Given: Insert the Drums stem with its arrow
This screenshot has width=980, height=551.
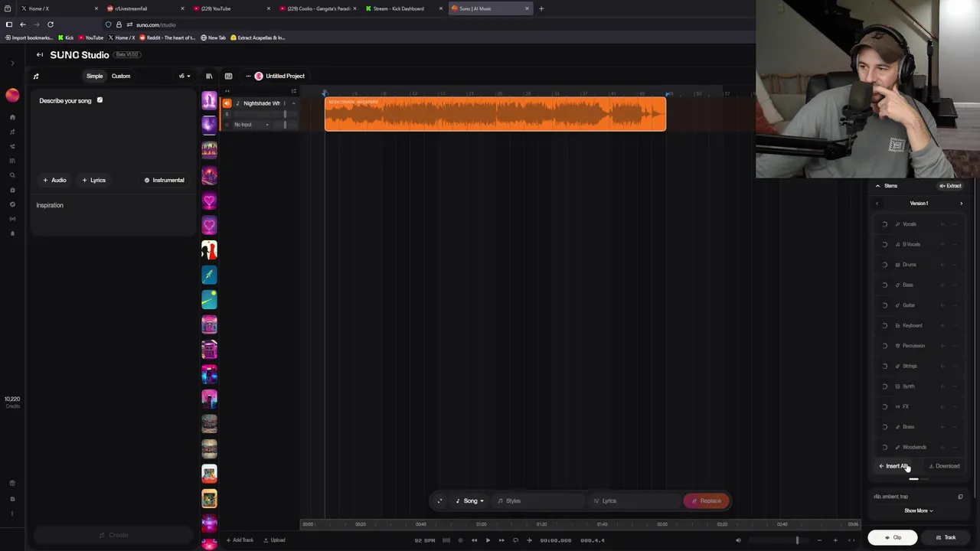Looking at the screenshot, I should point(943,265).
